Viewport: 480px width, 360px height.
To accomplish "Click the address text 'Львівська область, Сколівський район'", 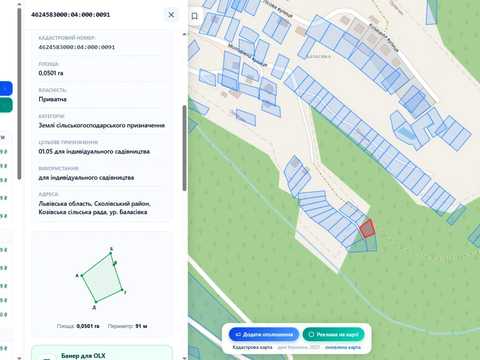I will (94, 203).
